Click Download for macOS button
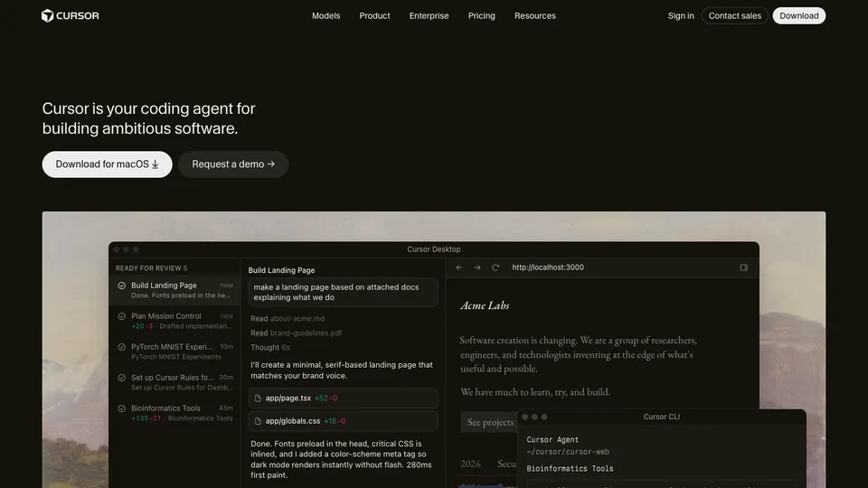This screenshot has height=488, width=868. [108, 164]
